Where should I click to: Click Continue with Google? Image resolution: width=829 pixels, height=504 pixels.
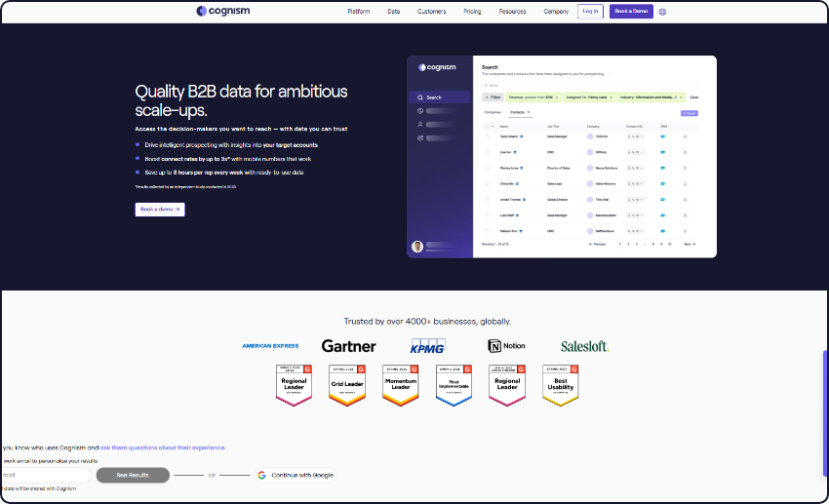[296, 475]
